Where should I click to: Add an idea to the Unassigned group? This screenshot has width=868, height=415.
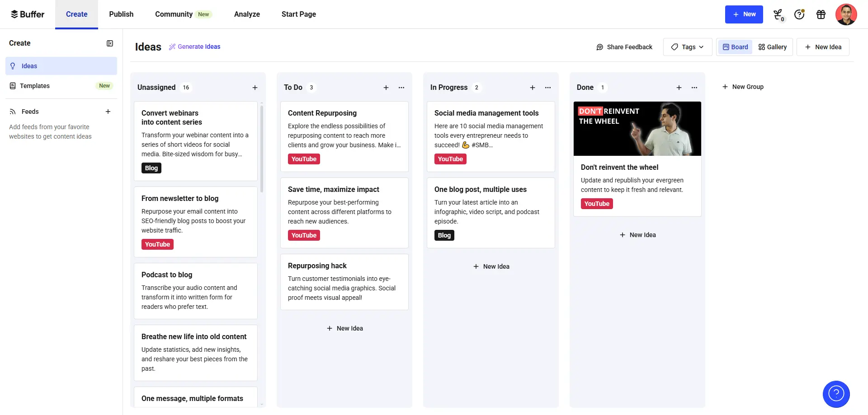[255, 88]
